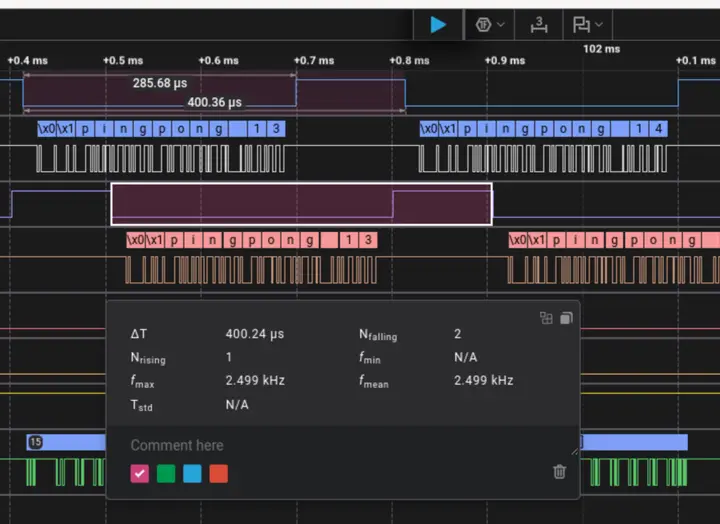Click the metrics layout icon in measurement popup

pos(546,318)
